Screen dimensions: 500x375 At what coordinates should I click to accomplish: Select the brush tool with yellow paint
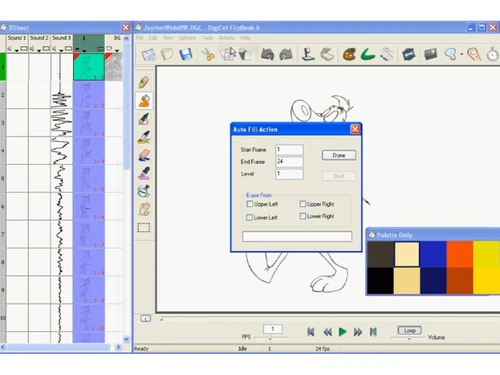144,137
